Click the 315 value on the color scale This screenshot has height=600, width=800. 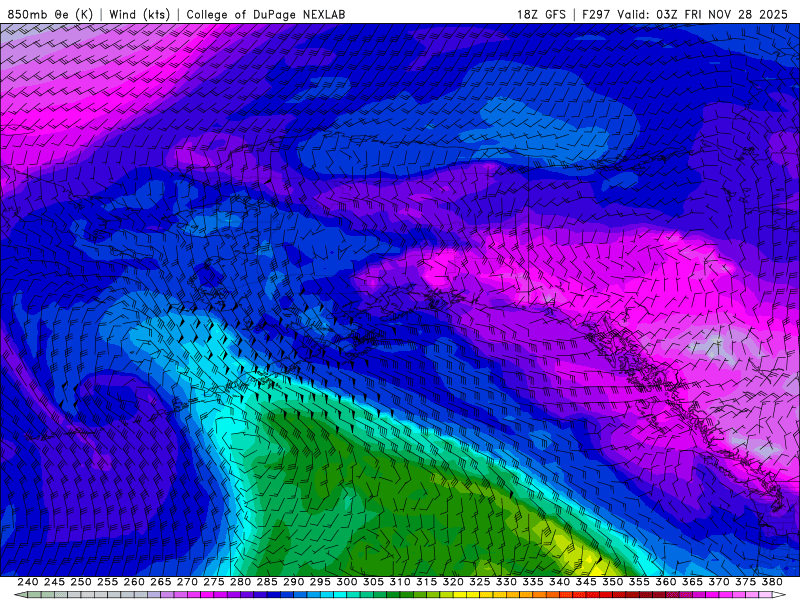427,582
